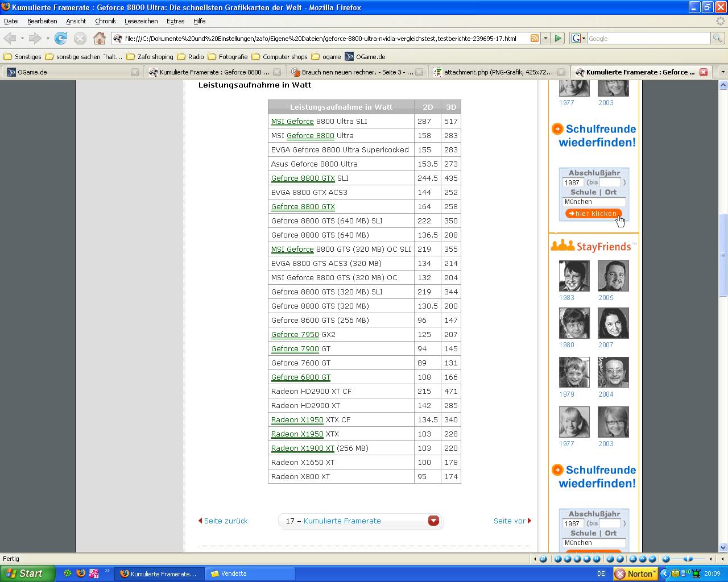Viewport: 728px width, 582px height.
Task: Click the wireless network tray icon
Action: click(685, 573)
